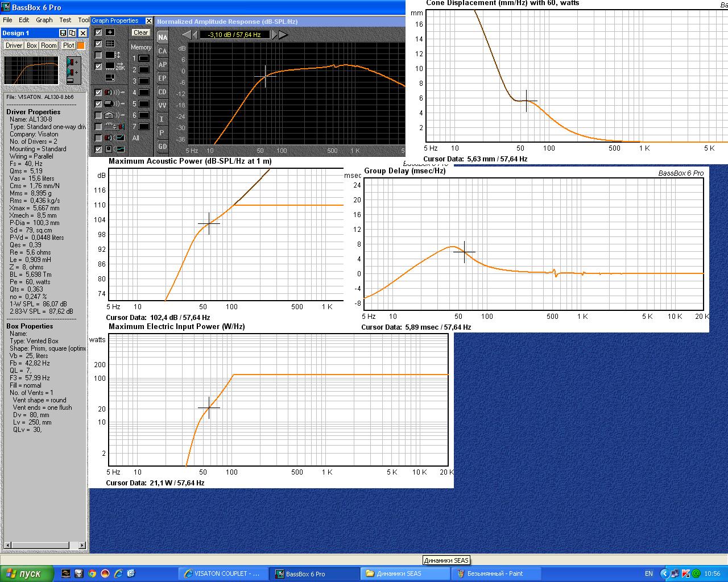Open Chrome from quick launch bar
The width and height of the screenshot is (728, 582).
(92, 573)
